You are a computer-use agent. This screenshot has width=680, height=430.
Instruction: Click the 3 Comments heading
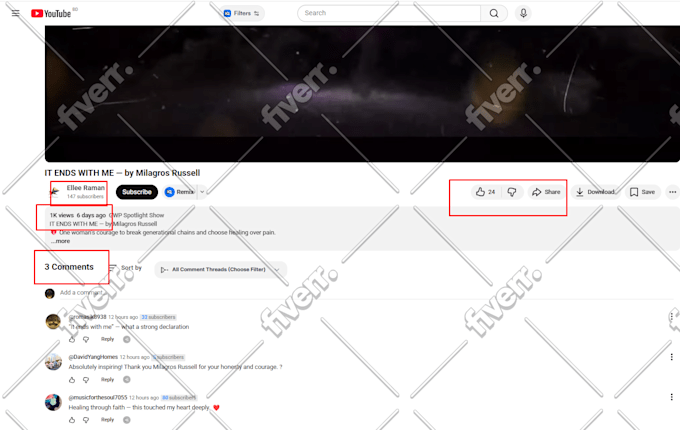69,267
